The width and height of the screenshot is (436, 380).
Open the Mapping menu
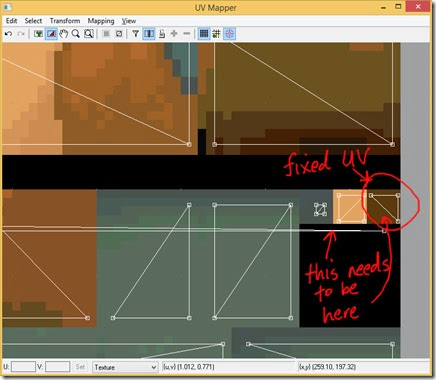click(101, 21)
